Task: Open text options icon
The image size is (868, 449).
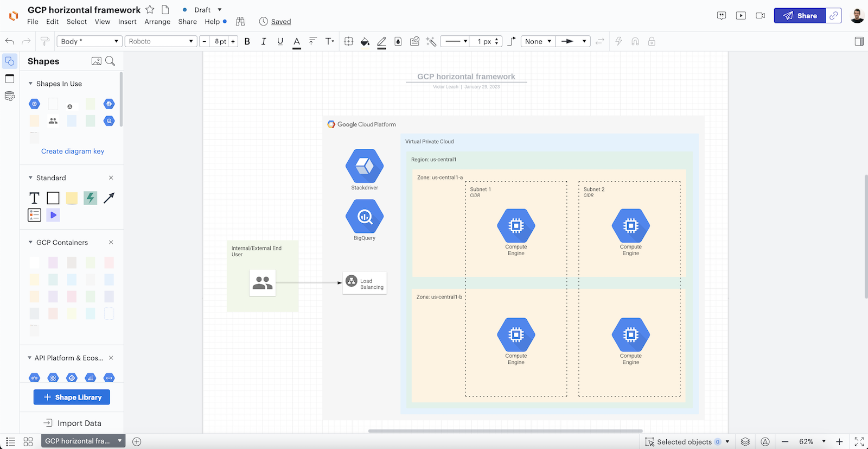Action: pos(329,41)
